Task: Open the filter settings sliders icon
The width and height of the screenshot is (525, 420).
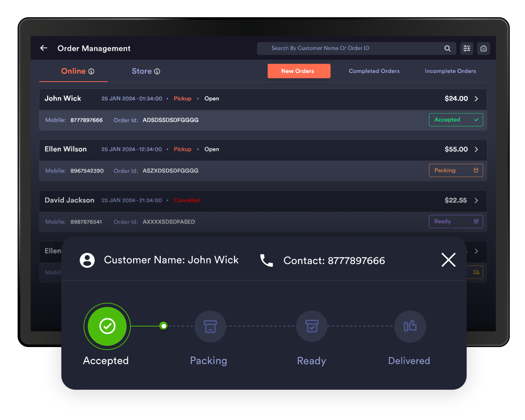Action: point(467,48)
